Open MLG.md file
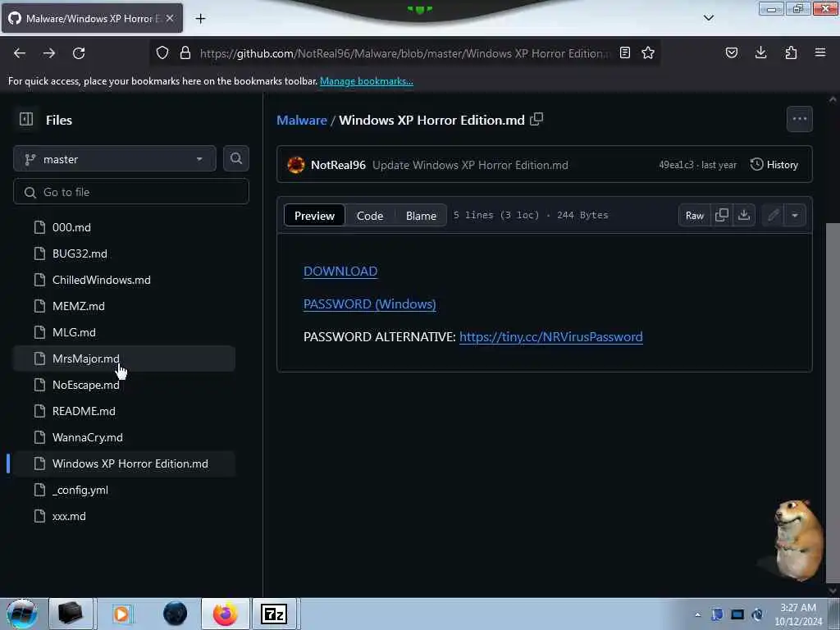The height and width of the screenshot is (630, 840). click(x=125, y=332)
